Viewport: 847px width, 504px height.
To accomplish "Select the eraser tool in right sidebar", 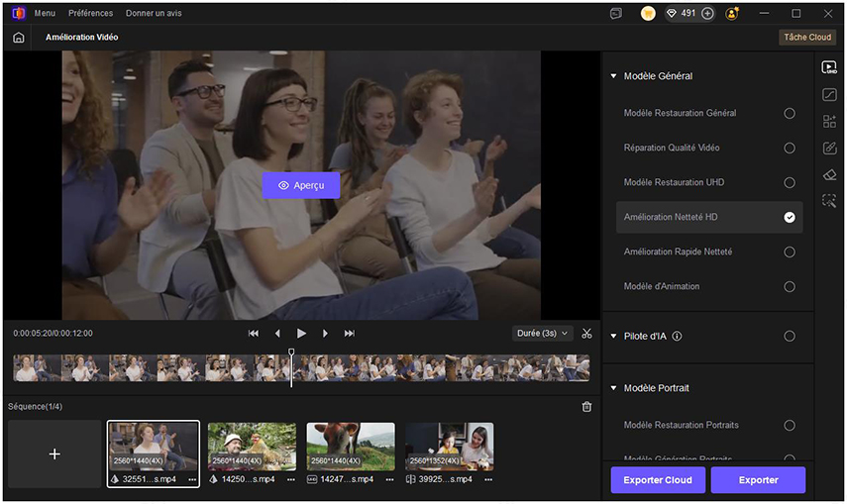I will (x=829, y=174).
